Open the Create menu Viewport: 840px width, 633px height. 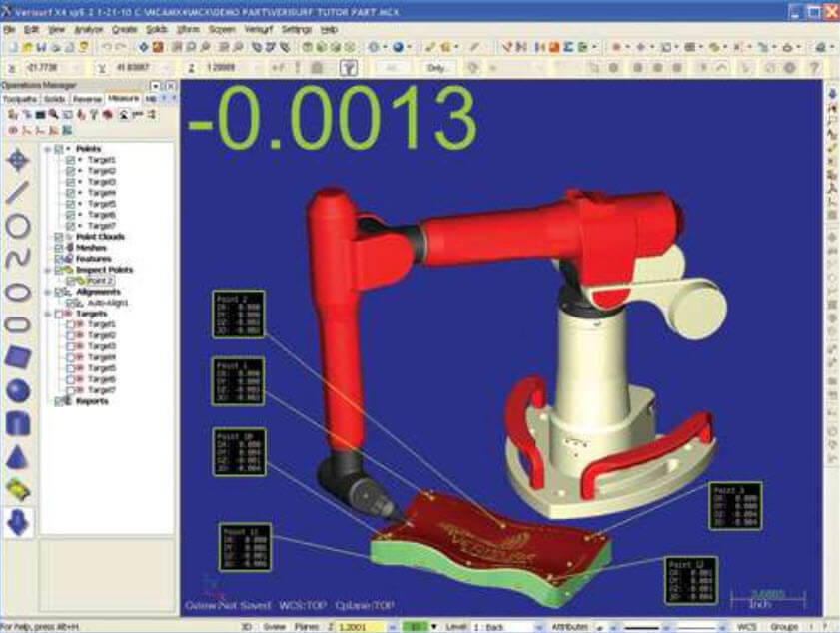click(125, 30)
